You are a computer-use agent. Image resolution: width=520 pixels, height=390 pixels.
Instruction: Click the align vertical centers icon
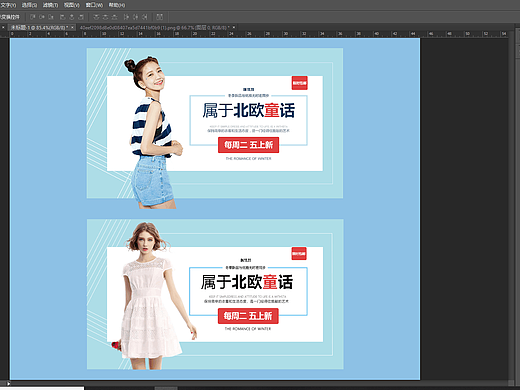pyautogui.click(x=42, y=17)
